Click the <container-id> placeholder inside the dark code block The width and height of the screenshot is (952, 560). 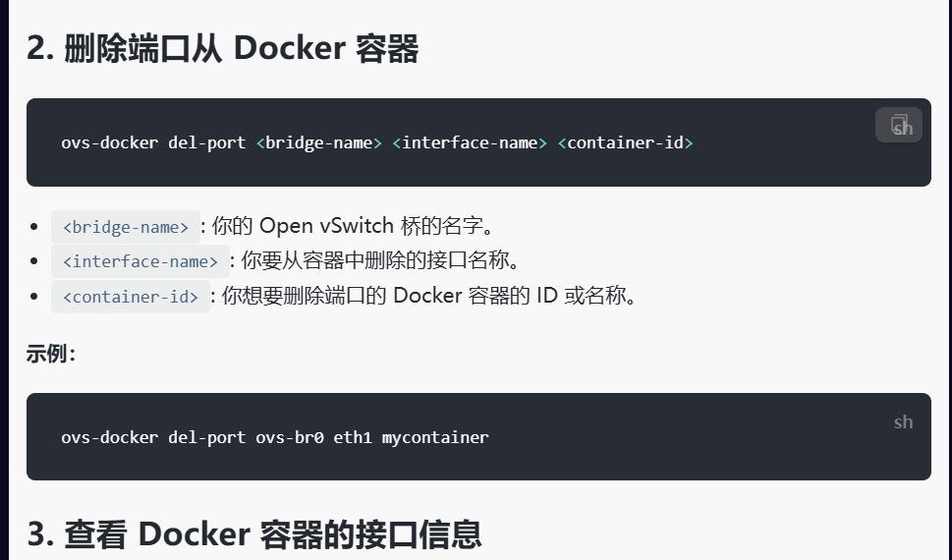click(626, 142)
